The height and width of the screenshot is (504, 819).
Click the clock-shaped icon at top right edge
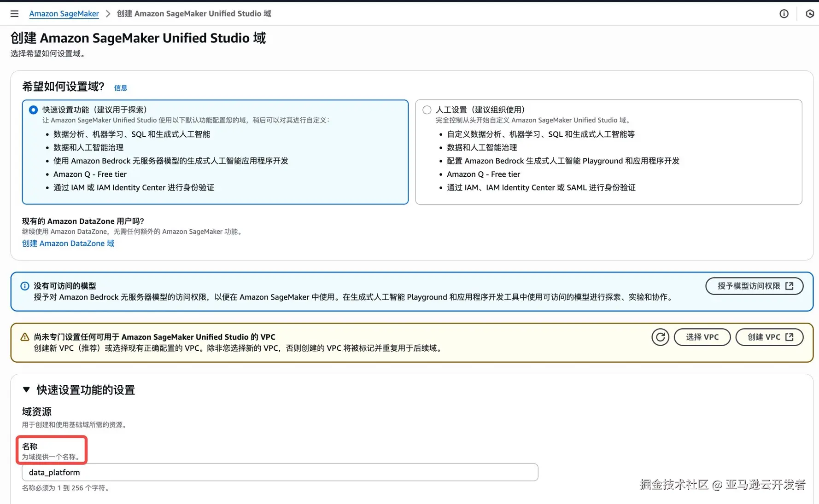pos(810,14)
